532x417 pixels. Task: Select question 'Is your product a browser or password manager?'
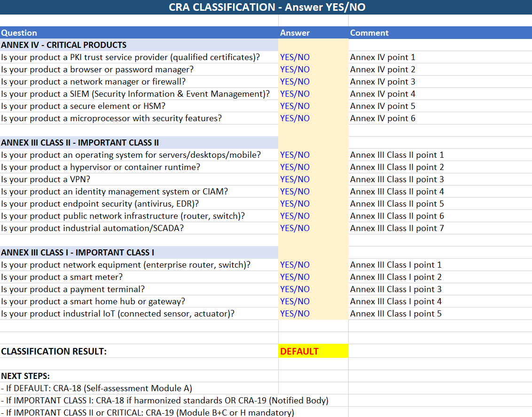97,69
